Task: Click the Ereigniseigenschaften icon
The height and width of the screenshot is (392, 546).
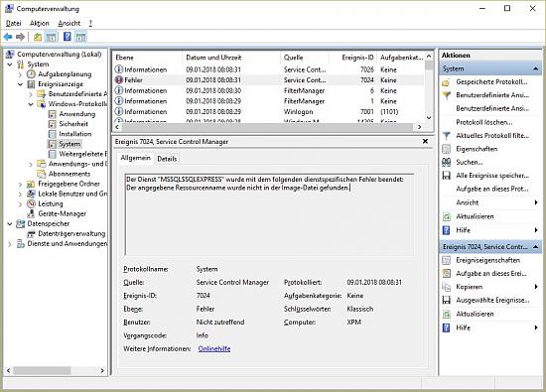Action: (446, 260)
